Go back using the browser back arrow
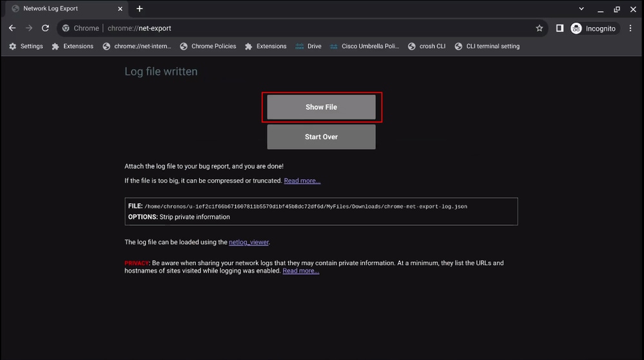Image resolution: width=644 pixels, height=360 pixels. pos(12,28)
